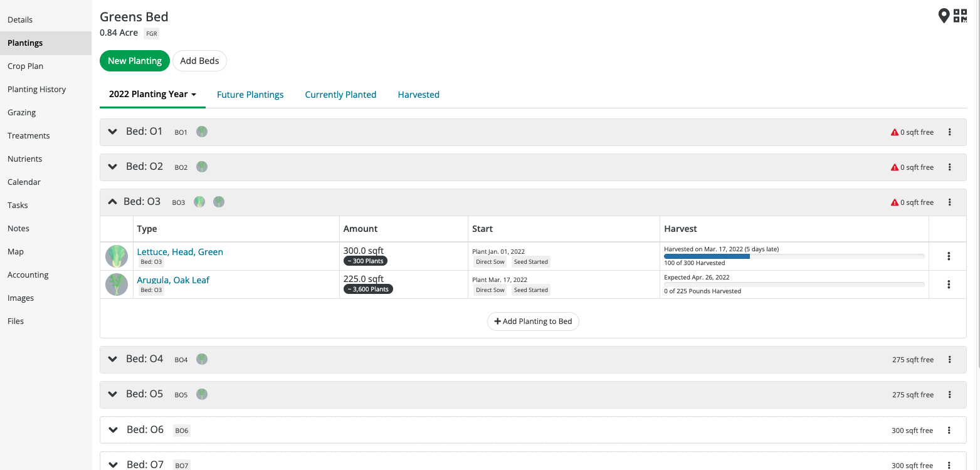Viewport: 980px width, 470px height.
Task: Open the Arugula, Oak Leaf planting link
Action: click(x=173, y=280)
